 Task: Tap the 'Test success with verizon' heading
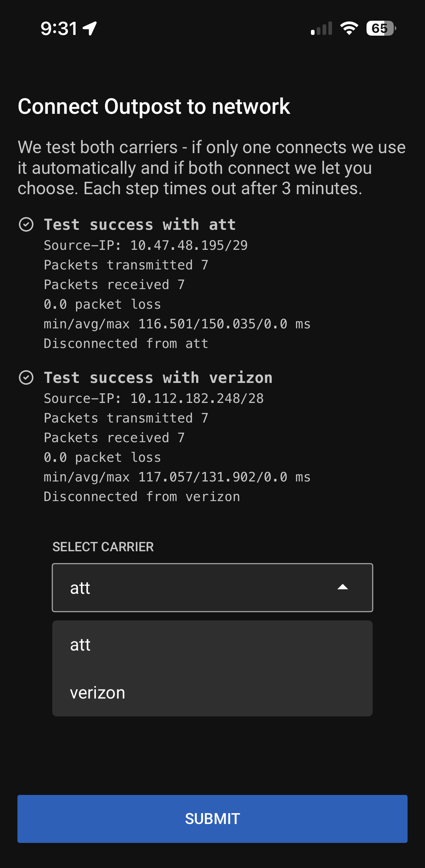pos(158,378)
